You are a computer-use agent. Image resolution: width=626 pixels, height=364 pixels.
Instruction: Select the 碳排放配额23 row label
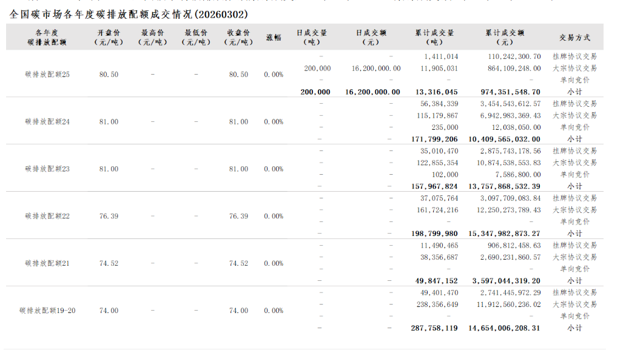pyautogui.click(x=47, y=169)
